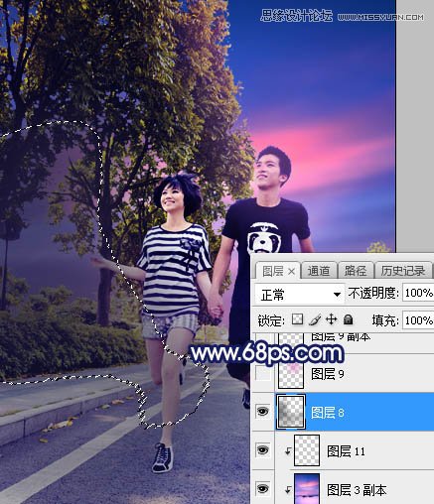Toggle lock image pixels brush icon
The width and height of the screenshot is (434, 504).
[x=315, y=319]
